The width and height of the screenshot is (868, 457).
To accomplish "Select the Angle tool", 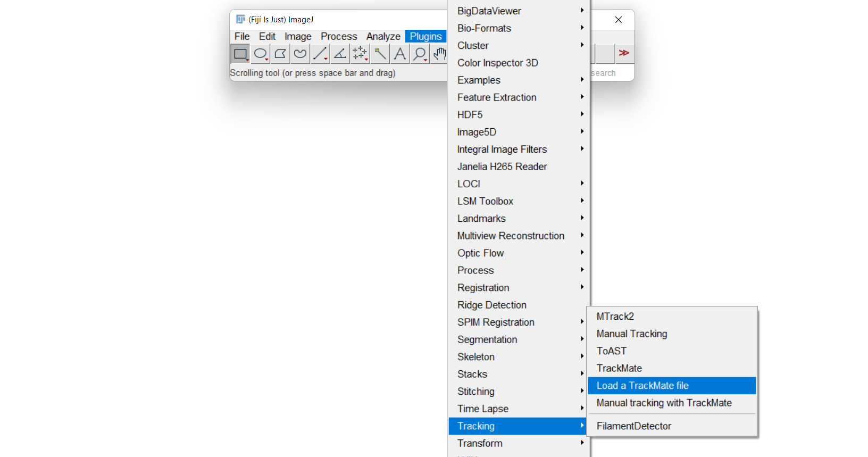I will point(340,54).
